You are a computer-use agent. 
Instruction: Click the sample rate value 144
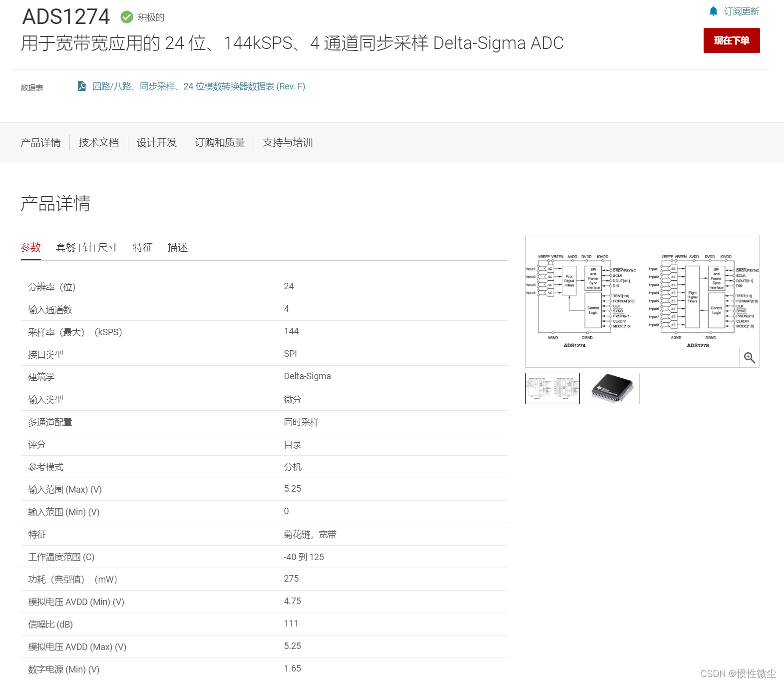(x=291, y=331)
